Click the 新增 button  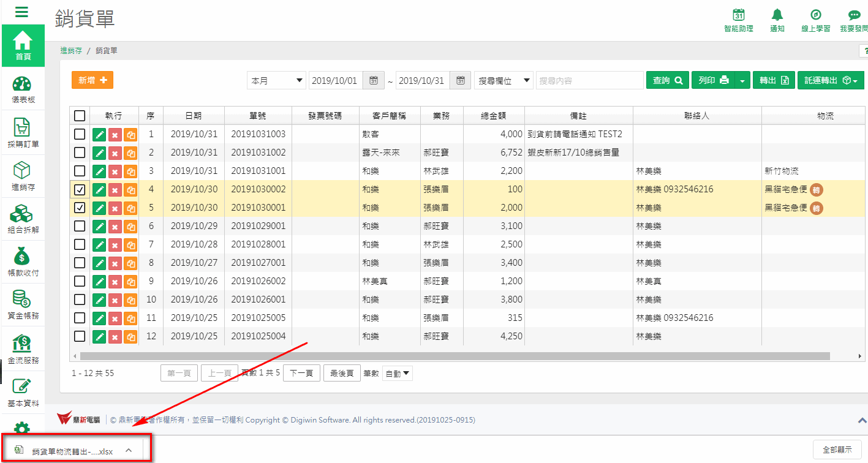(x=92, y=80)
